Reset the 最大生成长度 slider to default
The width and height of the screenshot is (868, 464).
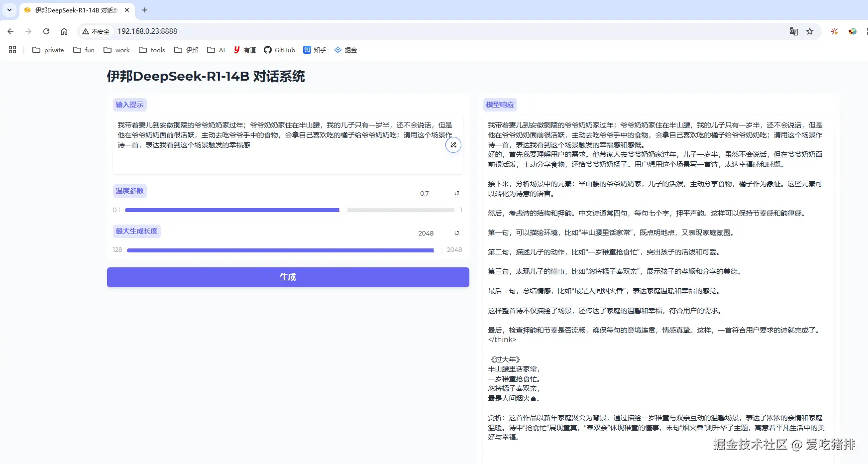point(456,233)
